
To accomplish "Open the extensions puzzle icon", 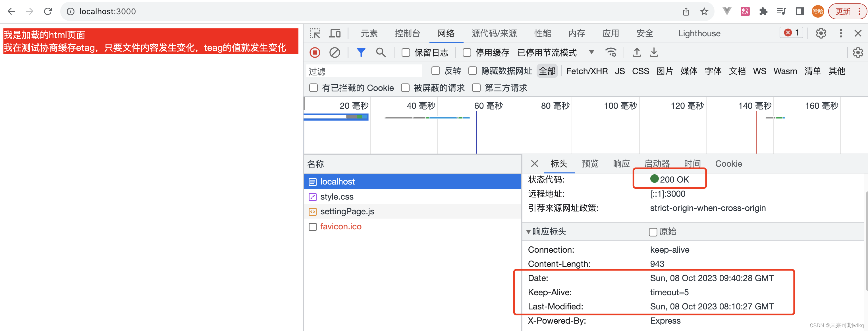I will coord(763,11).
